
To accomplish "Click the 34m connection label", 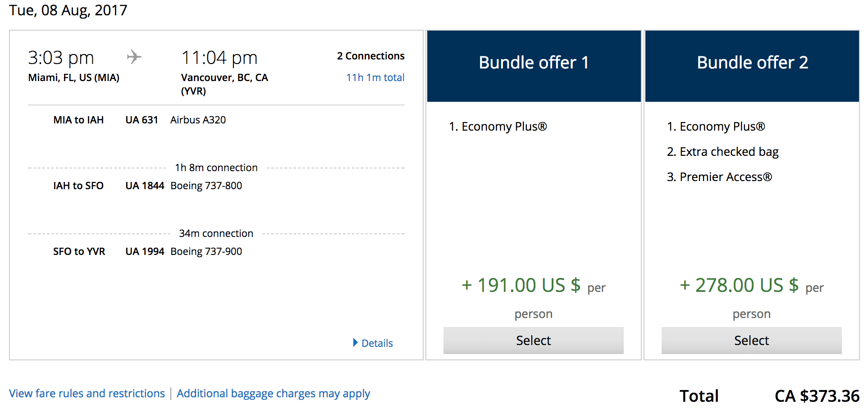I will pos(216,233).
